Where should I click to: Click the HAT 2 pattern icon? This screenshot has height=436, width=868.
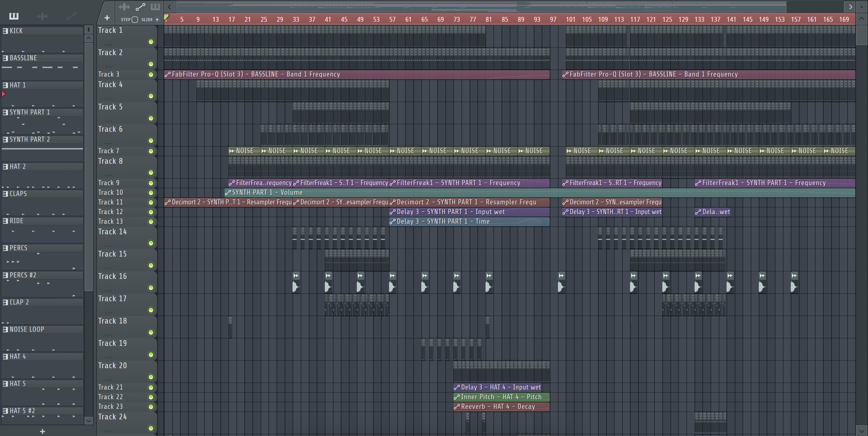point(5,166)
